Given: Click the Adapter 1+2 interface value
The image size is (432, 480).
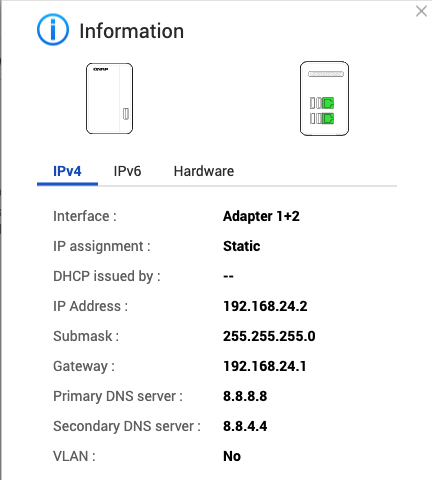Looking at the screenshot, I should 261,216.
